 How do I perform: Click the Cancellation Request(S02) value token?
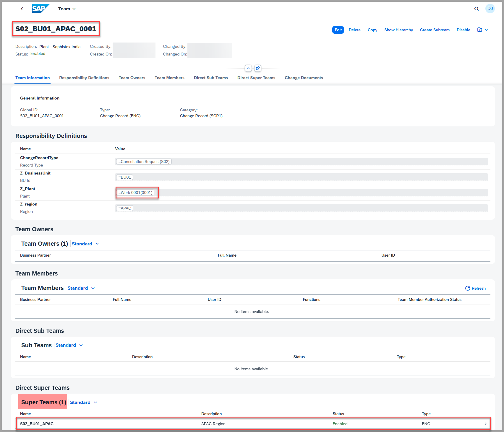(x=144, y=162)
